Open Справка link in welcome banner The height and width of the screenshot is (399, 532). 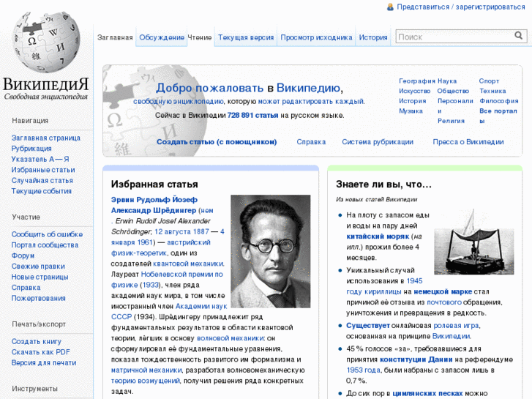pos(311,142)
